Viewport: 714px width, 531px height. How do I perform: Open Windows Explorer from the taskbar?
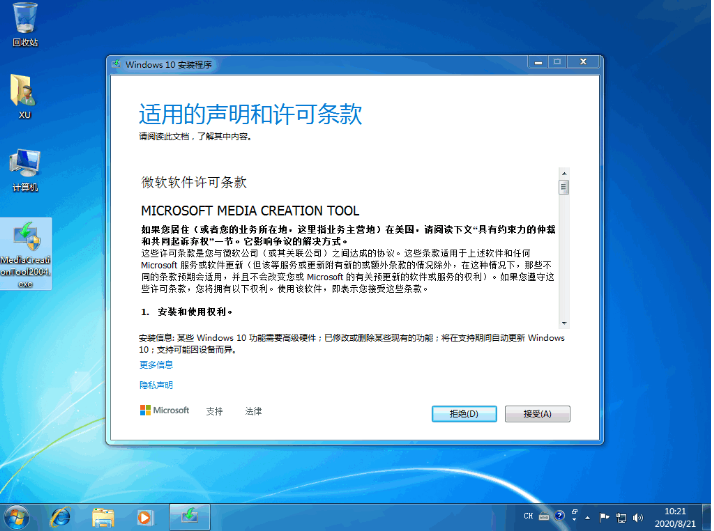(104, 516)
